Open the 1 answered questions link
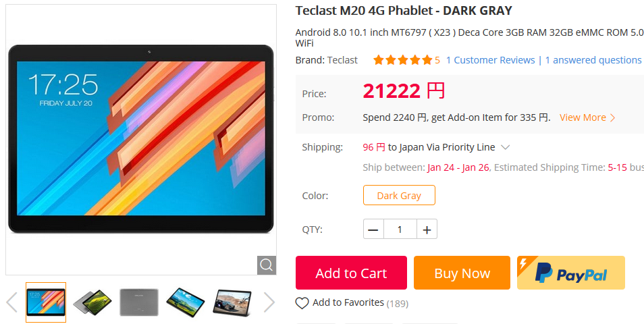The width and height of the screenshot is (644, 324). pyautogui.click(x=593, y=60)
